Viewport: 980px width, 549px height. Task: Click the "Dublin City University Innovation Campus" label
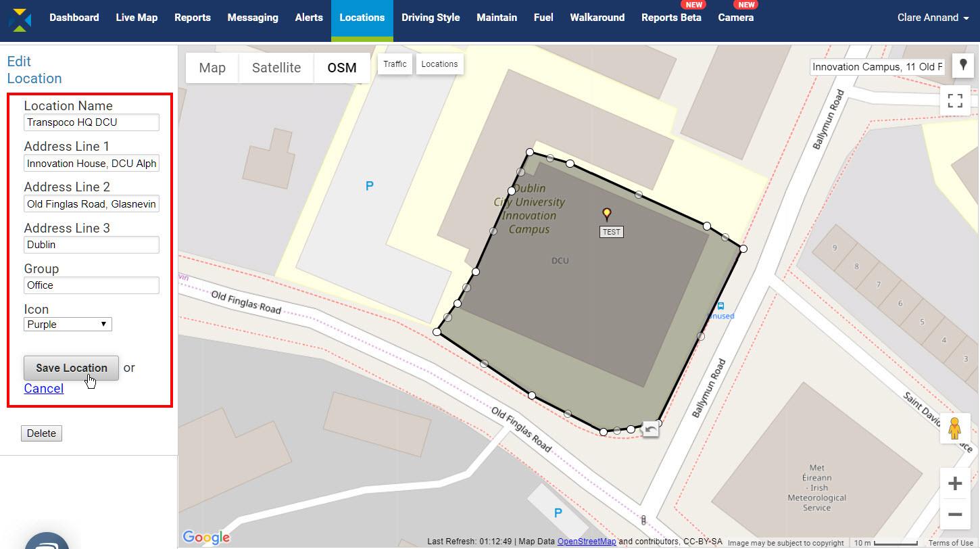[529, 209]
